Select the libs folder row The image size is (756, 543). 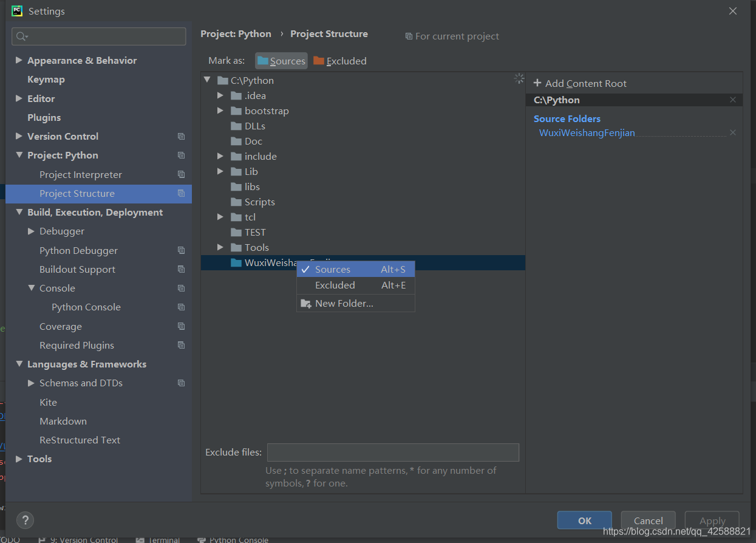[363, 186]
